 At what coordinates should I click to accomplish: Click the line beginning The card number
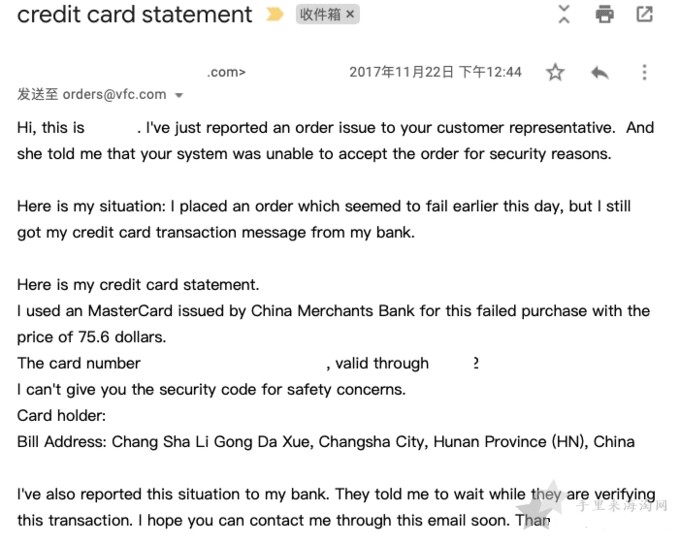248,364
